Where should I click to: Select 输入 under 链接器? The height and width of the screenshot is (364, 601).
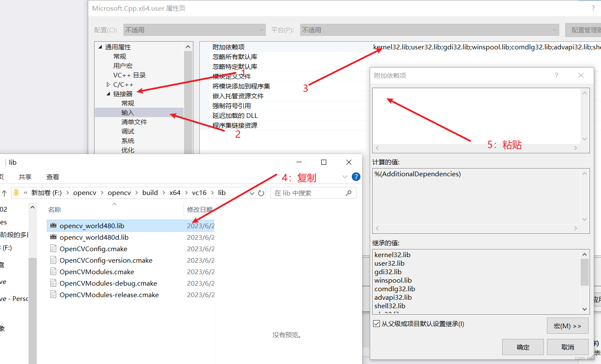128,113
